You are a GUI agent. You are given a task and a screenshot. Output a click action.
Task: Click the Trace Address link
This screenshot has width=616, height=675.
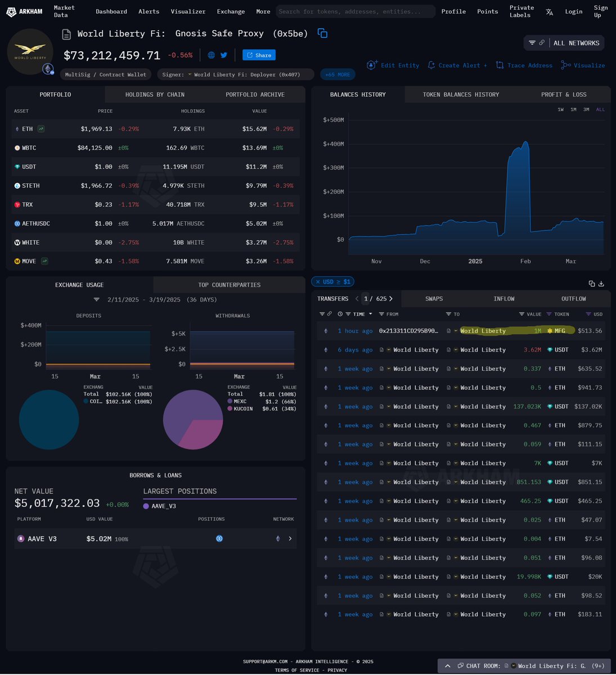coord(524,65)
